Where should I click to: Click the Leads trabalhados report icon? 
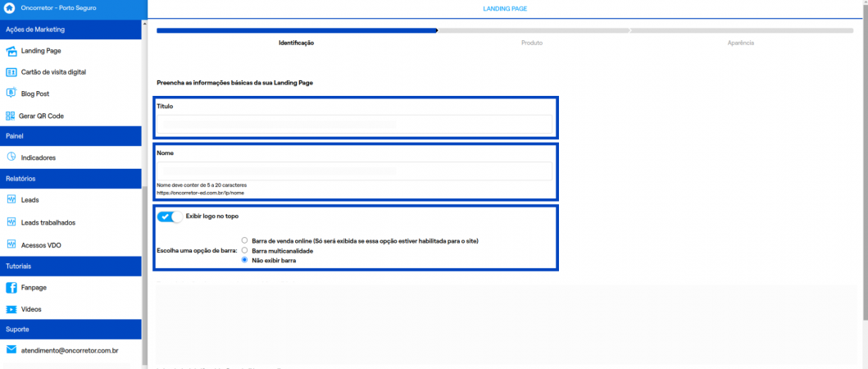pos(11,222)
